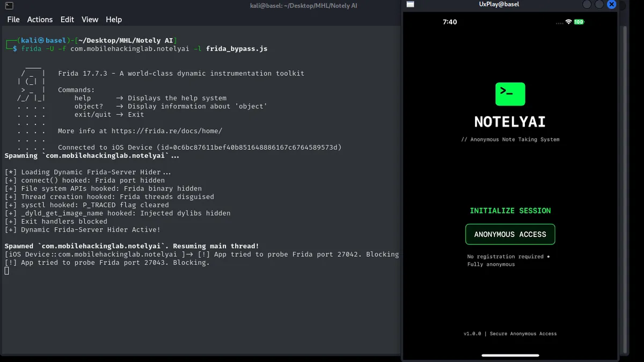Screen dimensions: 644x362
Task: Click the 'Spawning com.mobilehackinglab.notelyai' line
Action: [x=92, y=156]
